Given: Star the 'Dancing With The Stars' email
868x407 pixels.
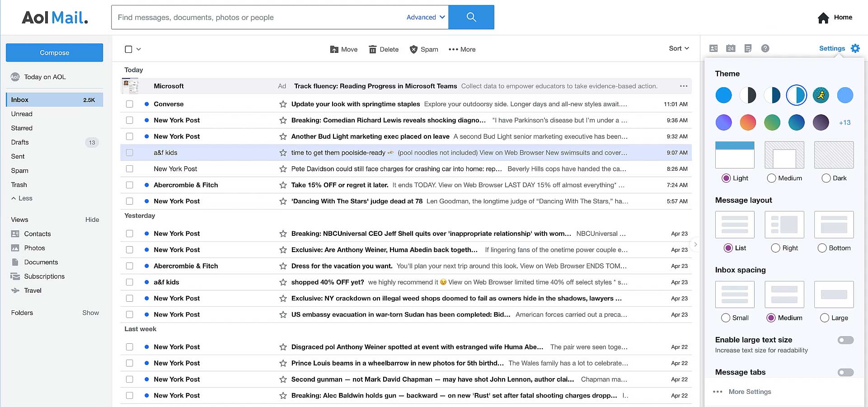Looking at the screenshot, I should click(283, 201).
